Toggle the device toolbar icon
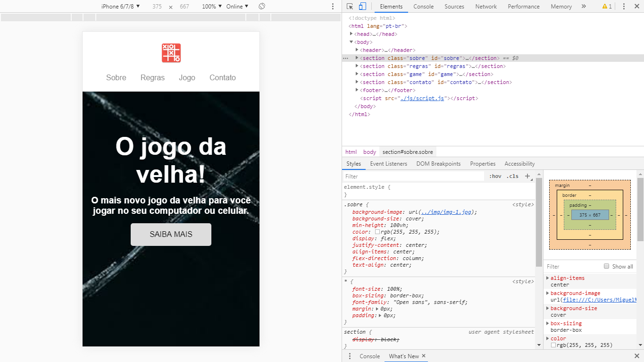Image resolution: width=644 pixels, height=362 pixels. point(362,6)
